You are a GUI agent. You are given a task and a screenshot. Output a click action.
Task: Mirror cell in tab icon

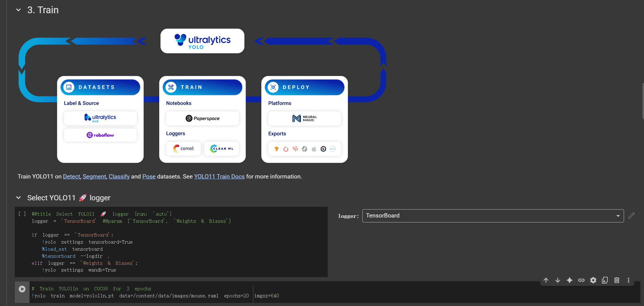[605, 280]
